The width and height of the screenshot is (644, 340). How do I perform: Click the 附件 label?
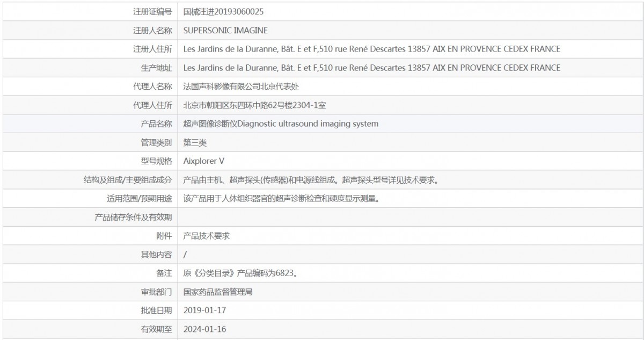[164, 236]
